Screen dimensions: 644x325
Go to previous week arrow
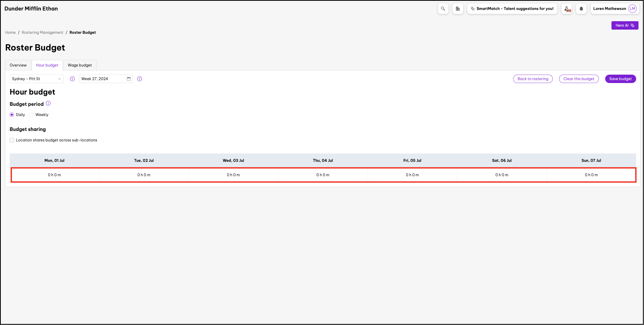pyautogui.click(x=72, y=79)
